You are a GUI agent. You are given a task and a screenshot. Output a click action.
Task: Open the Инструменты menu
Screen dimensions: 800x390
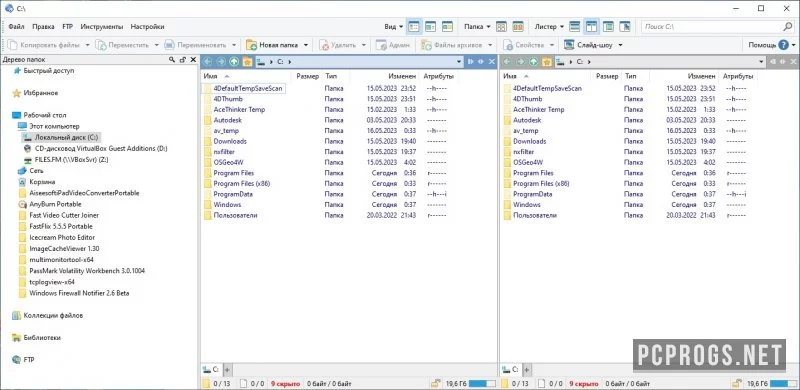(x=102, y=27)
